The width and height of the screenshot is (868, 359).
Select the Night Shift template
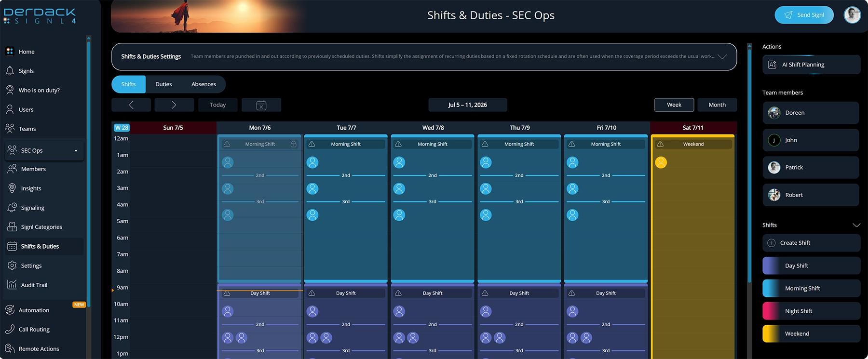click(812, 311)
